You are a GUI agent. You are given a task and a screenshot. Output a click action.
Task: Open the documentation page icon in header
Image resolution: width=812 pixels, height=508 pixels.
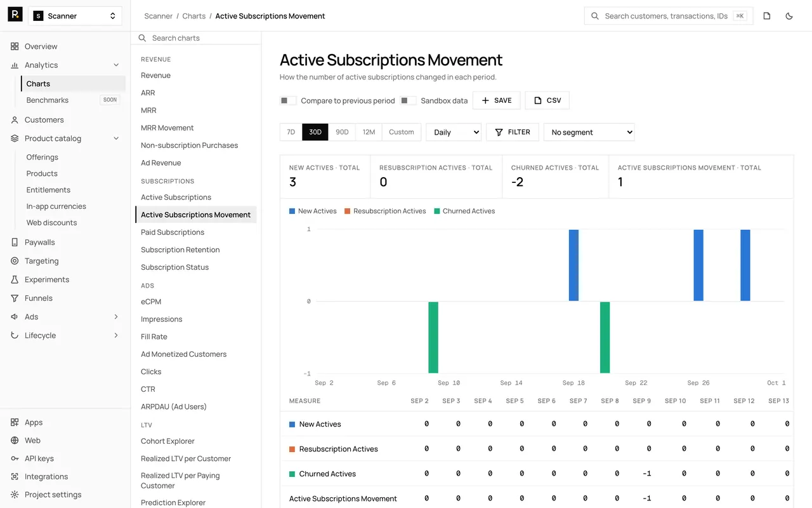pyautogui.click(x=767, y=16)
